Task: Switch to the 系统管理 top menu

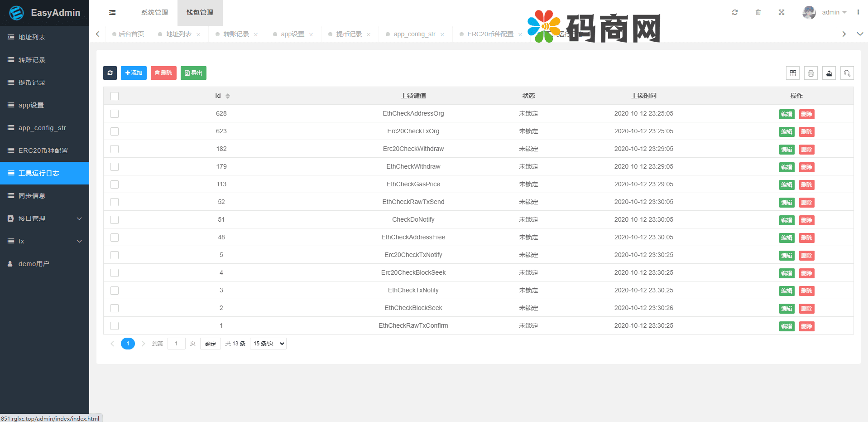Action: (x=154, y=13)
